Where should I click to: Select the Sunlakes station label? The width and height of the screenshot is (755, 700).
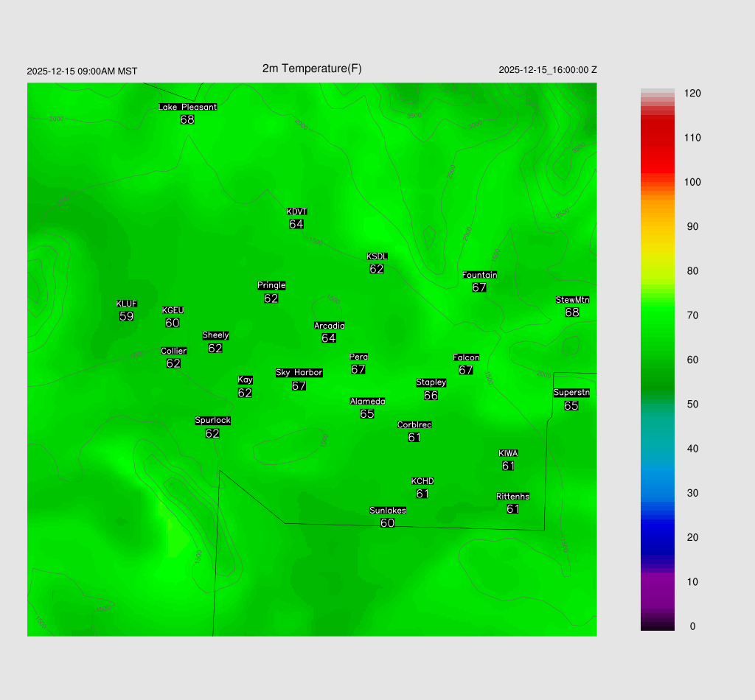[388, 511]
